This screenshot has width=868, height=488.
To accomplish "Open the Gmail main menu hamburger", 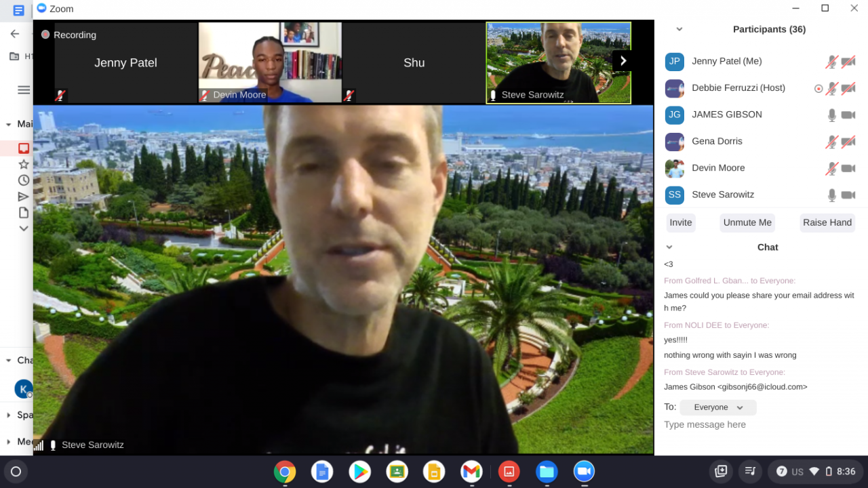I will pos(24,89).
